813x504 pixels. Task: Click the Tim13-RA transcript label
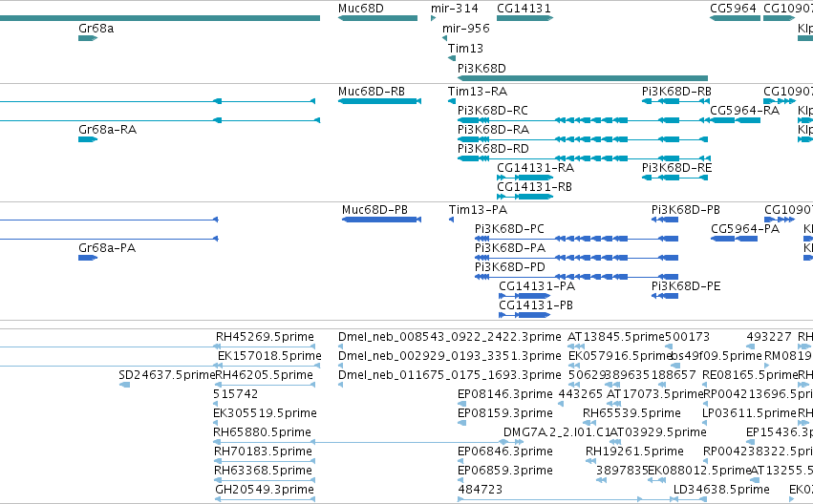point(478,92)
